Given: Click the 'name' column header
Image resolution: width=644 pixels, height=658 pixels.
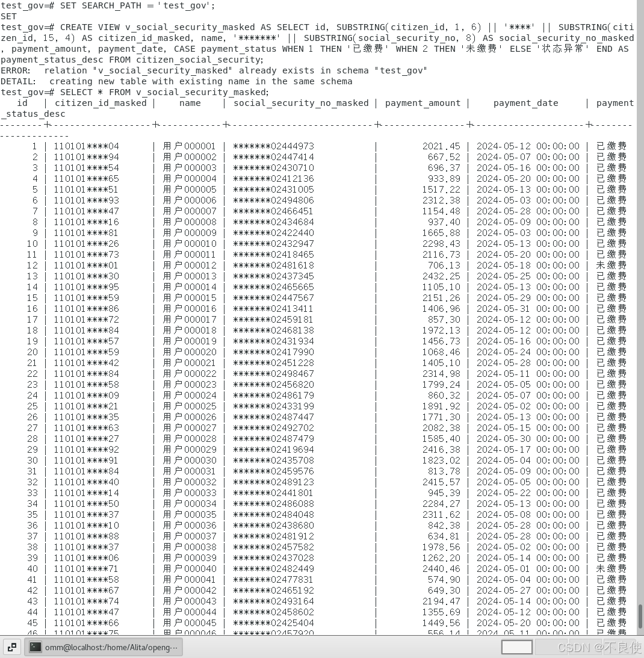Looking at the screenshot, I should pos(190,103).
